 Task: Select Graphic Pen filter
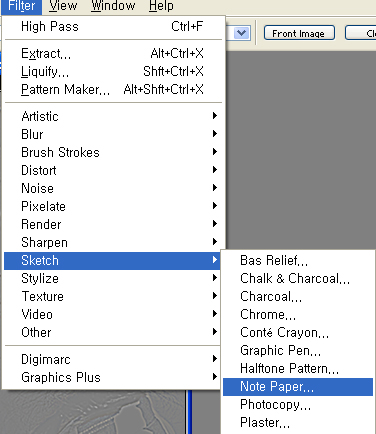point(298,351)
